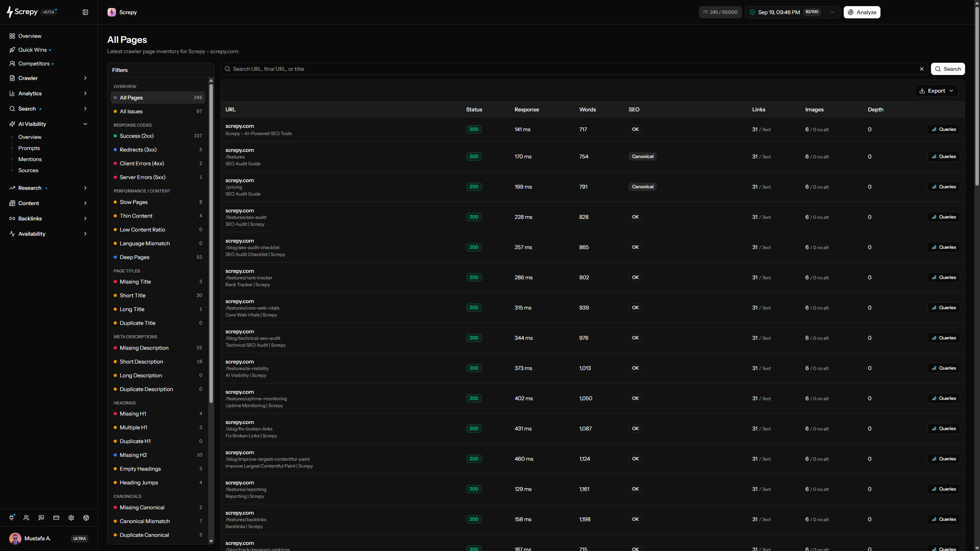Viewport: 980px width, 551px height.
Task: Click the Content newspaper icon
Action: [12, 203]
